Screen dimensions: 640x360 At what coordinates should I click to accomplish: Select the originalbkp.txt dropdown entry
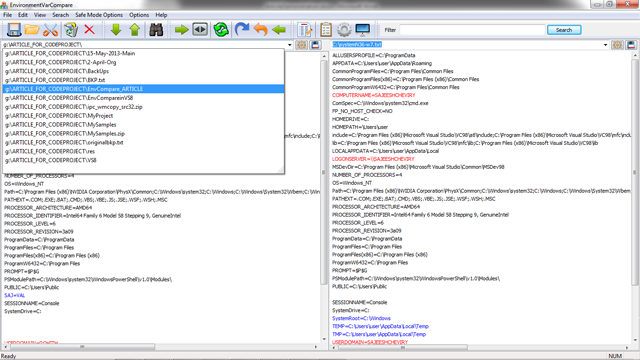point(143,142)
